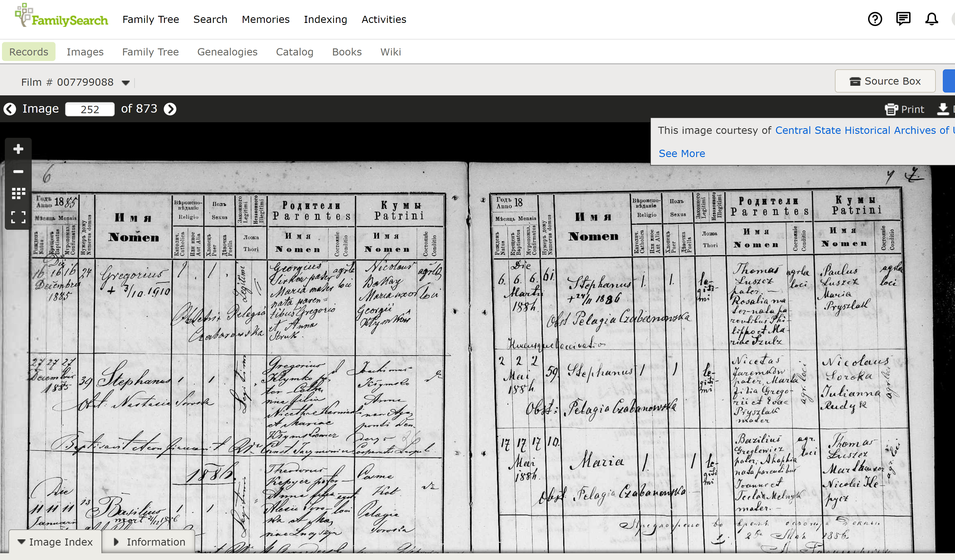Select the Books tab
This screenshot has height=560, width=955.
(x=347, y=52)
